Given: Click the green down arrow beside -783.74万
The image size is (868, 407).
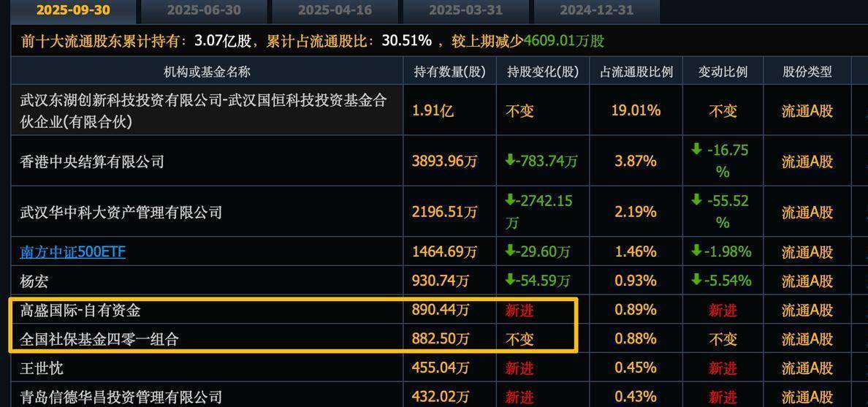Looking at the screenshot, I should [510, 161].
